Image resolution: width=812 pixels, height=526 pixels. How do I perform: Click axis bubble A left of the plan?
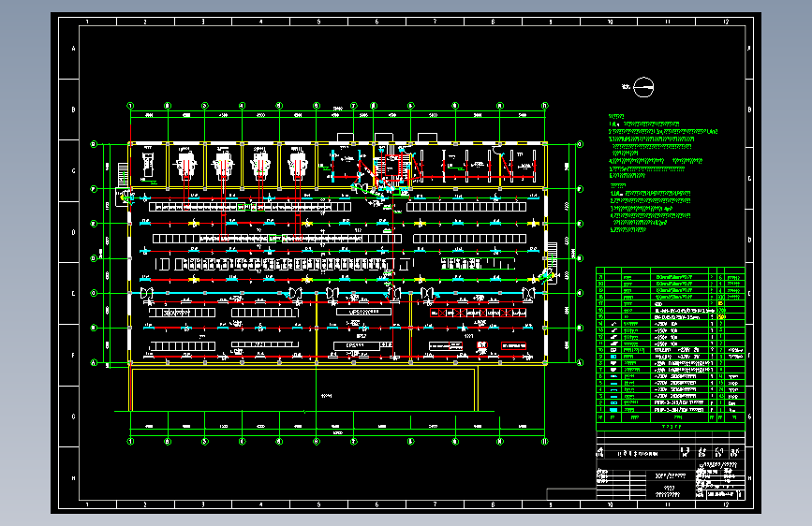(x=94, y=362)
